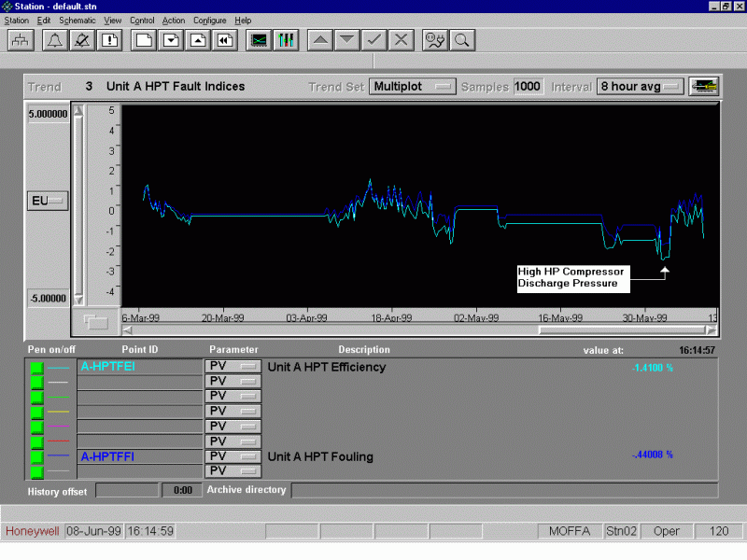
Task: Click the Samples 1000 input field
Action: click(x=528, y=87)
